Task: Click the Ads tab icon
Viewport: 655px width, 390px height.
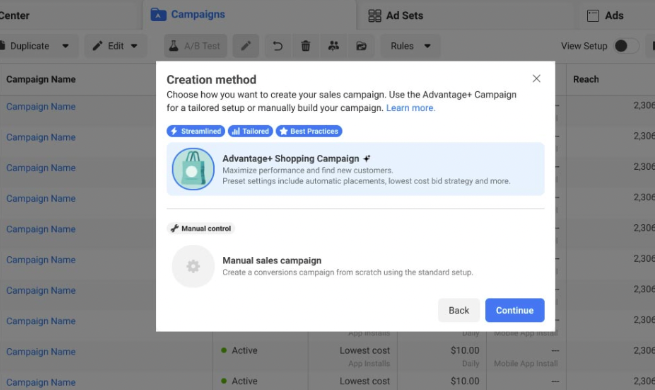Action: [593, 16]
